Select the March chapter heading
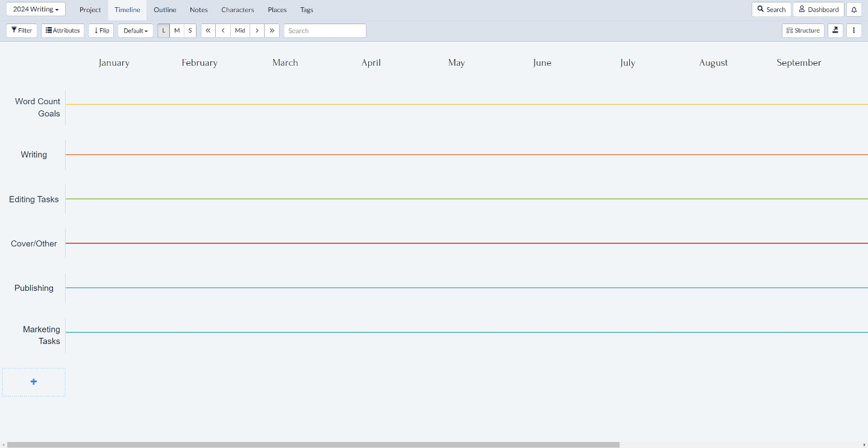 285,63
